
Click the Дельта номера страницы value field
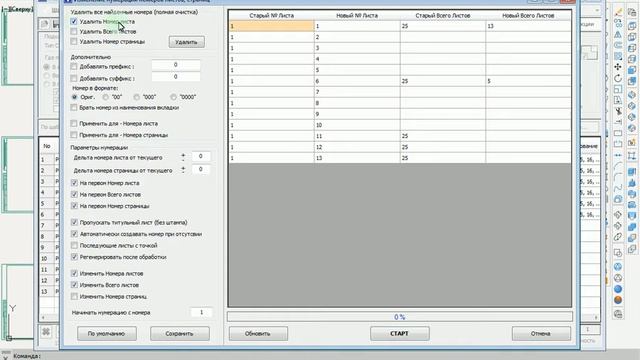pos(200,169)
